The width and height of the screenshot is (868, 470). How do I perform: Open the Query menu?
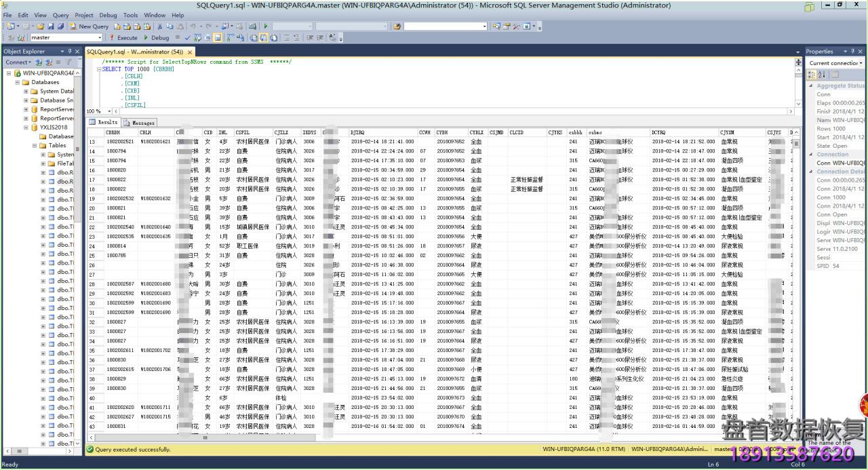(x=60, y=14)
